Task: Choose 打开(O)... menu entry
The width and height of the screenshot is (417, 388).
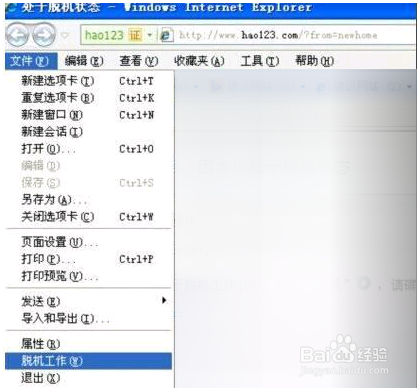Action: pyautogui.click(x=89, y=149)
